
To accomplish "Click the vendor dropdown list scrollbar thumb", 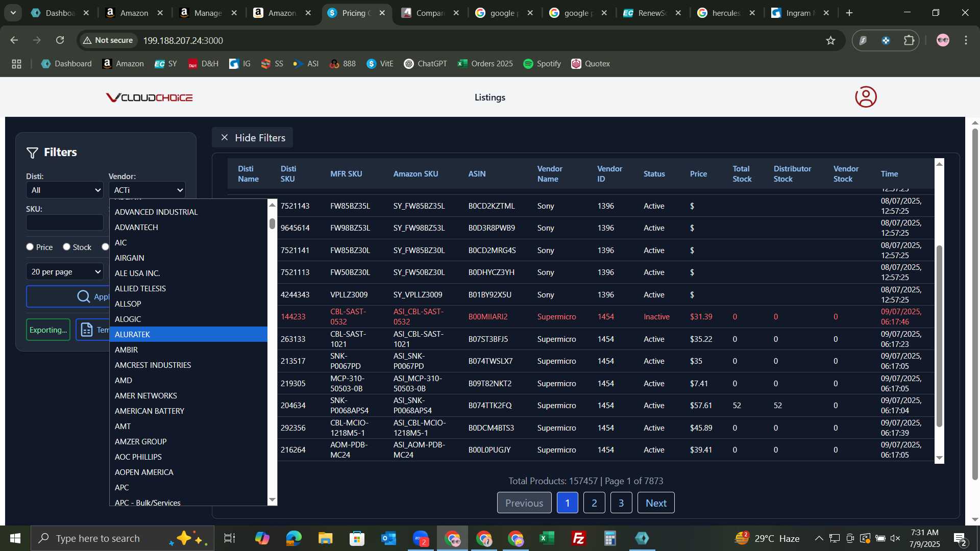I will click(273, 223).
